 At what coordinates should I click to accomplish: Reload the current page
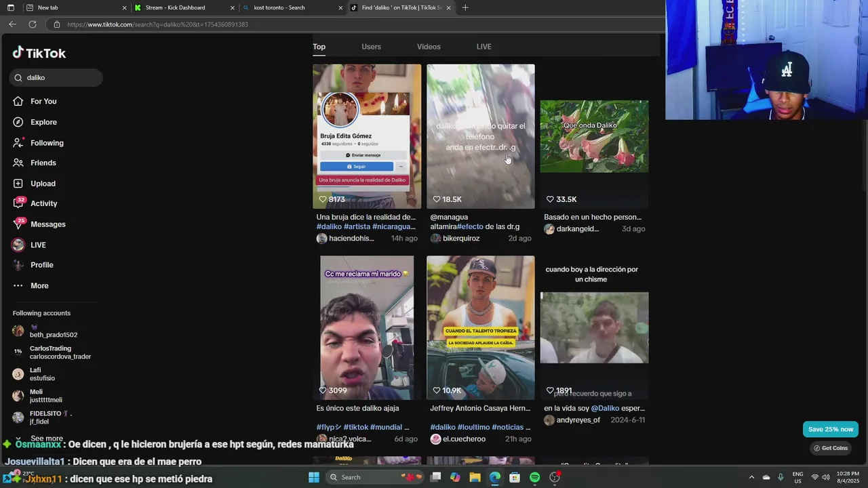click(32, 24)
